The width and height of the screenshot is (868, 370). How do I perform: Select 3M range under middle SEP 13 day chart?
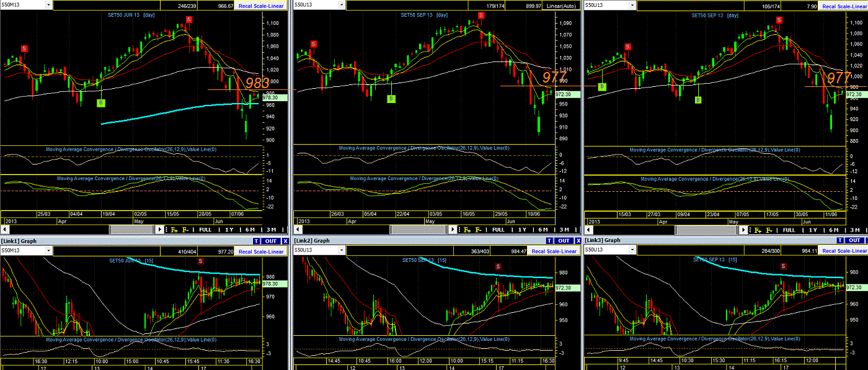click(x=564, y=230)
